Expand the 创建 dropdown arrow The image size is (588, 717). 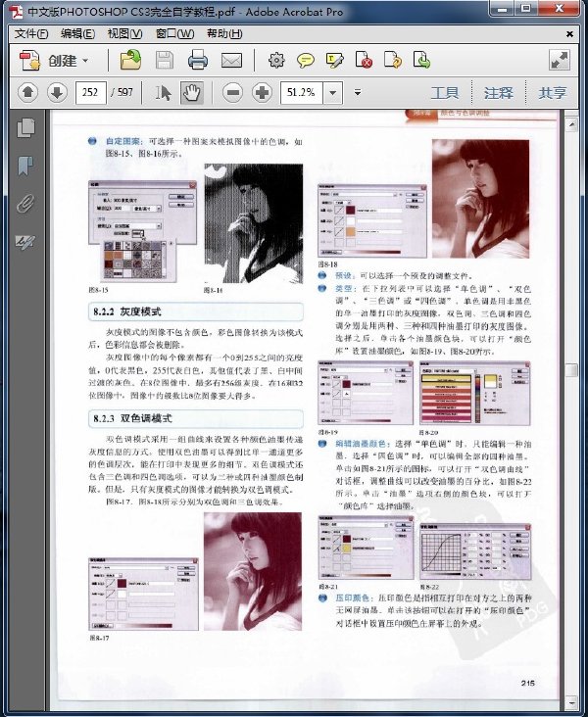85,61
